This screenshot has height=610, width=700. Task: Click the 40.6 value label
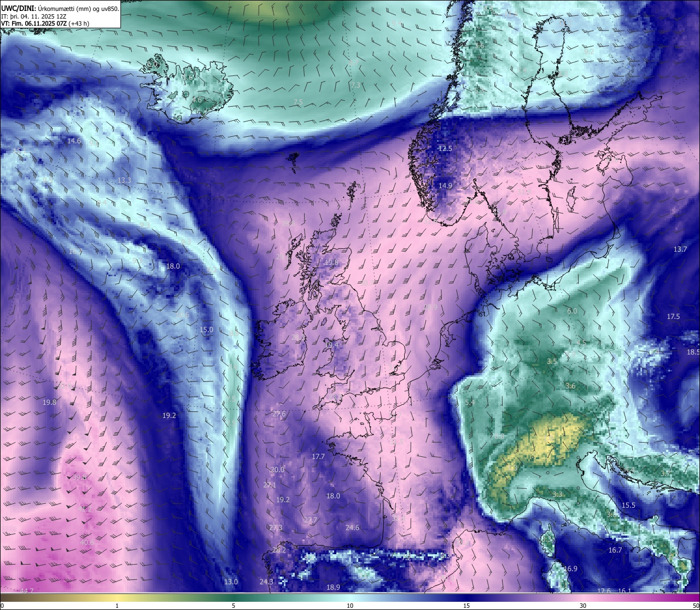click(x=86, y=543)
